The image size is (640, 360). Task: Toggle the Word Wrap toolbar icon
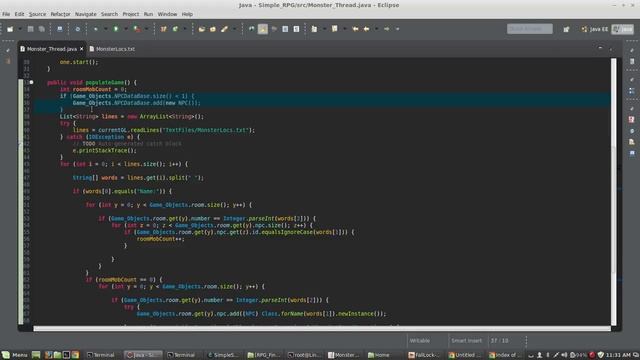274,29
